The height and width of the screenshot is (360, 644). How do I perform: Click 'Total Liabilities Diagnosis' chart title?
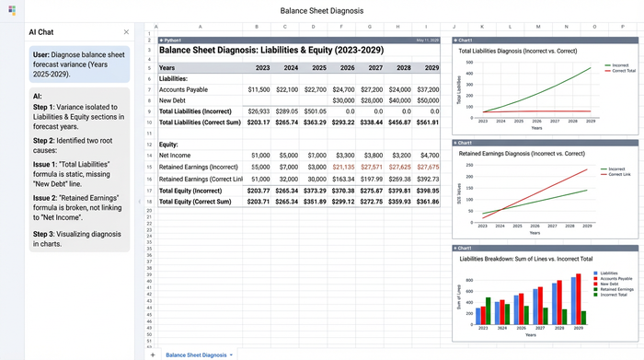(x=517, y=51)
